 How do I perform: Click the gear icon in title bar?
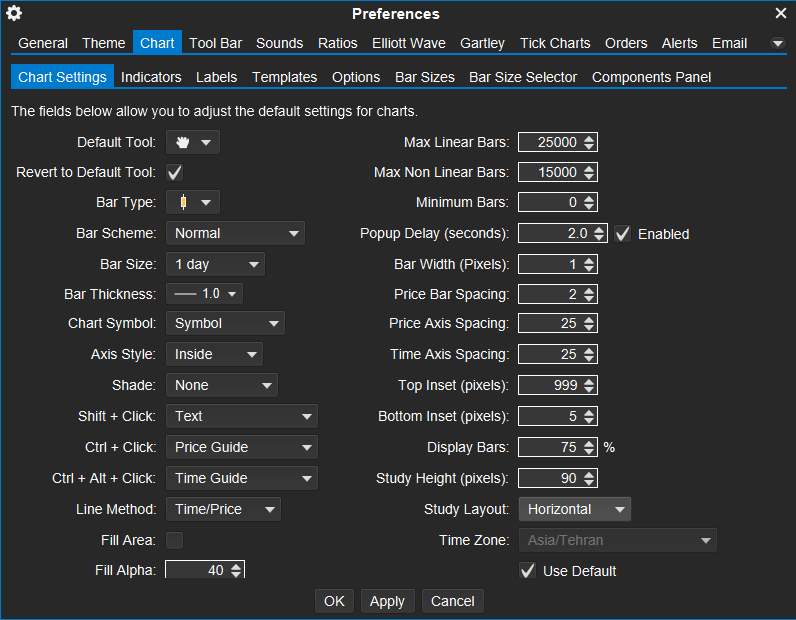14,13
